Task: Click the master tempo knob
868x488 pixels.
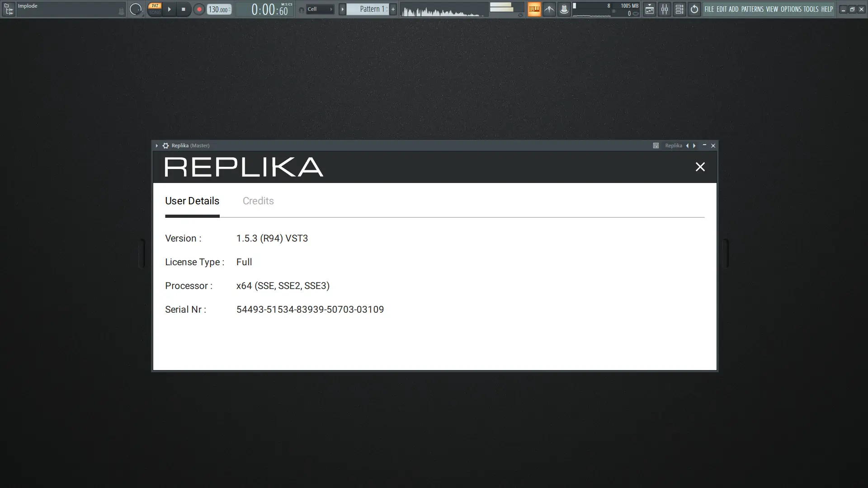Action: tap(135, 9)
